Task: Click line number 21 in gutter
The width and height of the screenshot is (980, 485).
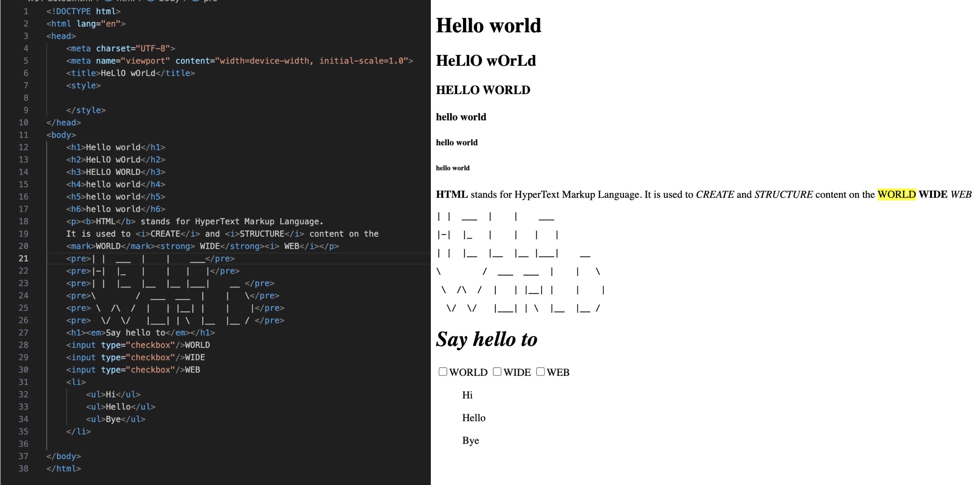Action: point(23,258)
